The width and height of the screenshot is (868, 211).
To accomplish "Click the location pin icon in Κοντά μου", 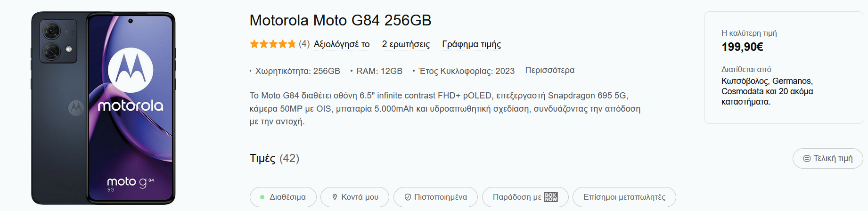I will [335, 197].
